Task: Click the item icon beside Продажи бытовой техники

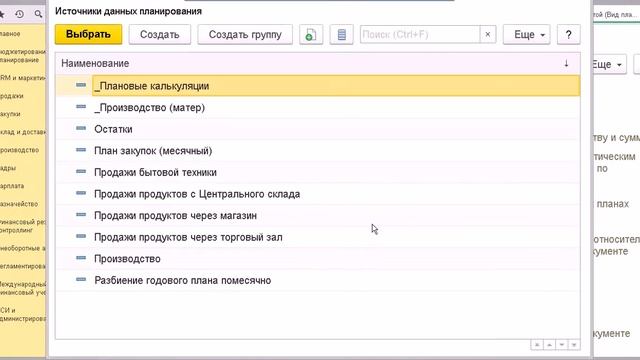Action: coord(81,171)
